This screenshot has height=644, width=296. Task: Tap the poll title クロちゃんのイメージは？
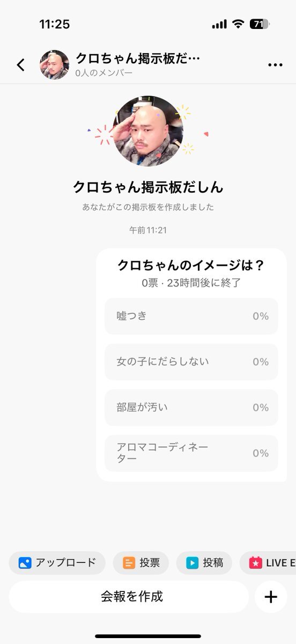[191, 265]
